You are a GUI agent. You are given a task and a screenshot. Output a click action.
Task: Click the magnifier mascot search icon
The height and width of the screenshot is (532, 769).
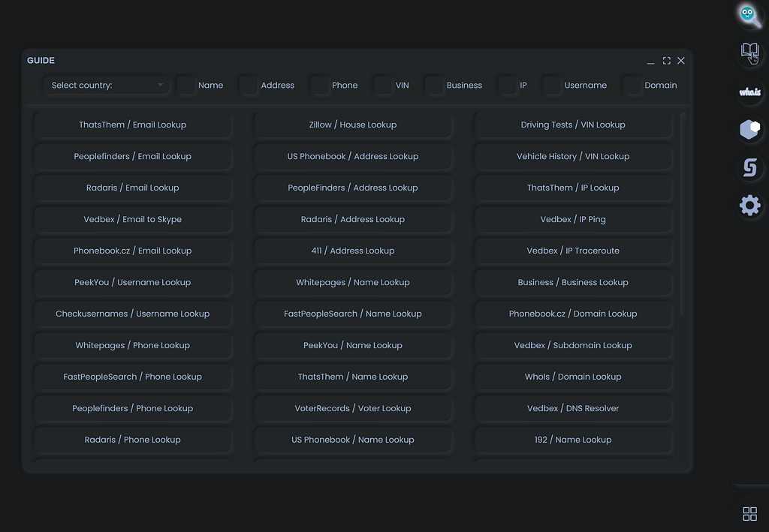[x=748, y=14]
